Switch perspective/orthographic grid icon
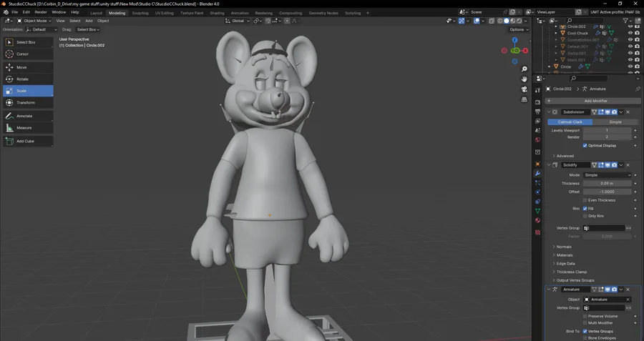Screen dimensions: 644x341 (x=524, y=99)
